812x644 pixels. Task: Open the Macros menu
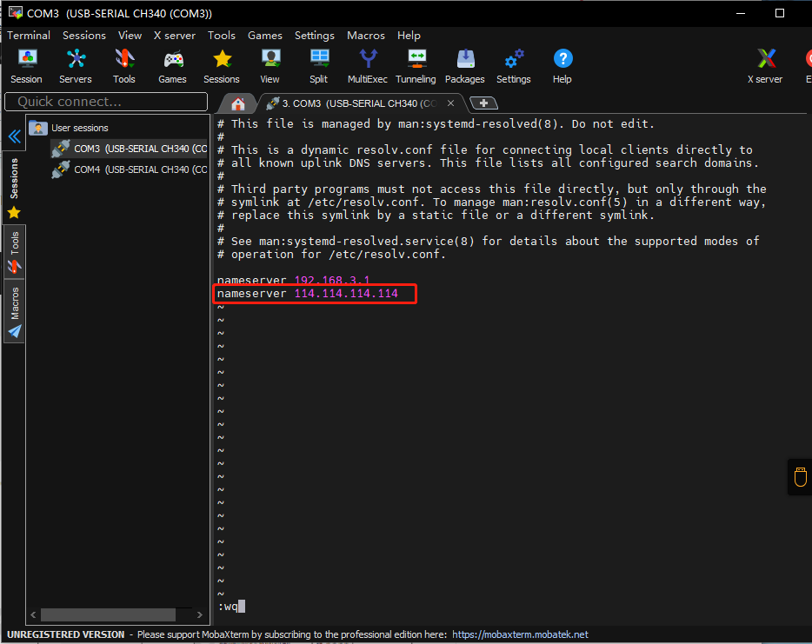tap(366, 36)
